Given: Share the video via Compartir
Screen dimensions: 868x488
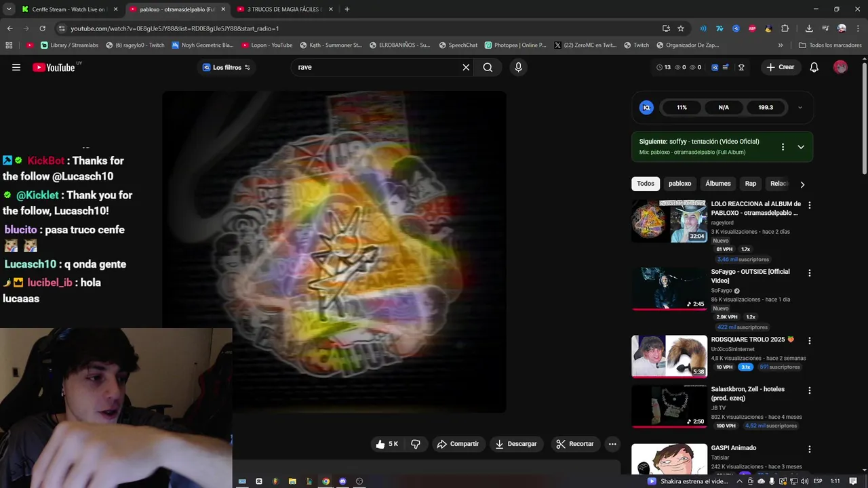Looking at the screenshot, I should pos(458,444).
